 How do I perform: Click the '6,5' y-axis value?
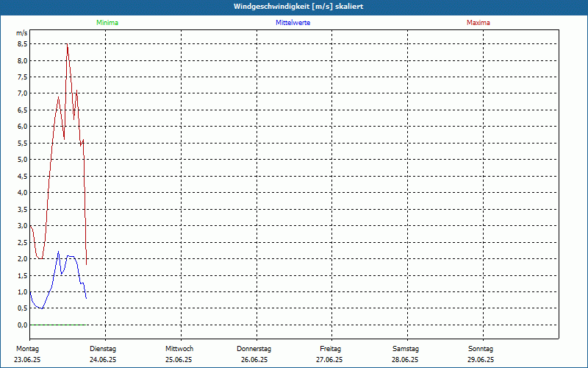pyautogui.click(x=23, y=110)
